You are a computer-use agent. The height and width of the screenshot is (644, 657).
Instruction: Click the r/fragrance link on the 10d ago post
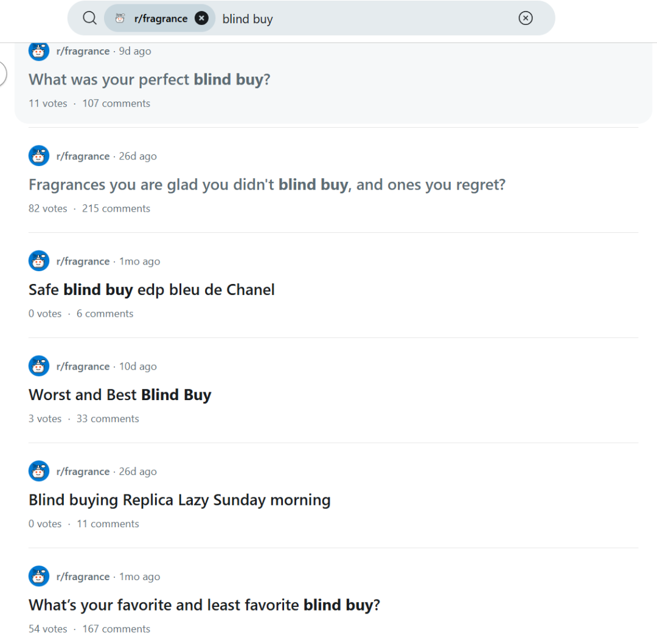pyautogui.click(x=83, y=367)
